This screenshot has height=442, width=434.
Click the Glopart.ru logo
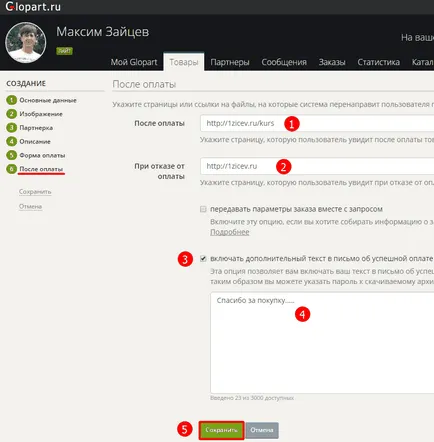(x=33, y=7)
